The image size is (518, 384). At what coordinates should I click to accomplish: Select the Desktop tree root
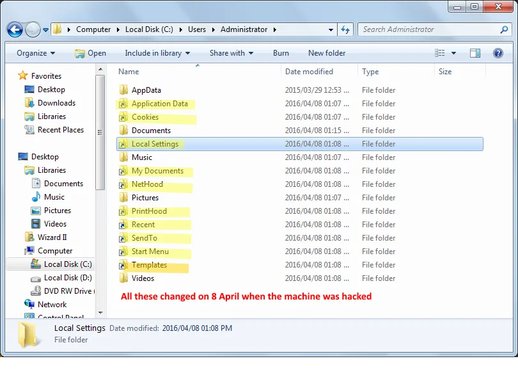point(38,157)
